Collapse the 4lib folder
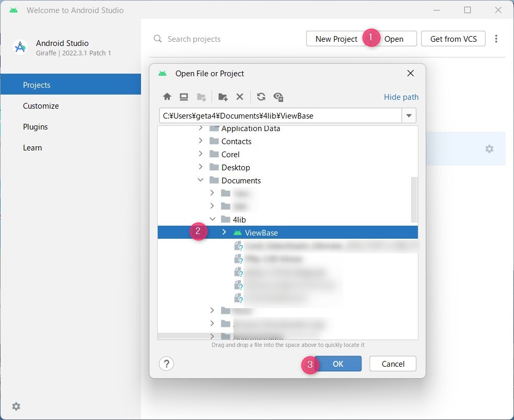This screenshot has height=420, width=514. tap(213, 219)
